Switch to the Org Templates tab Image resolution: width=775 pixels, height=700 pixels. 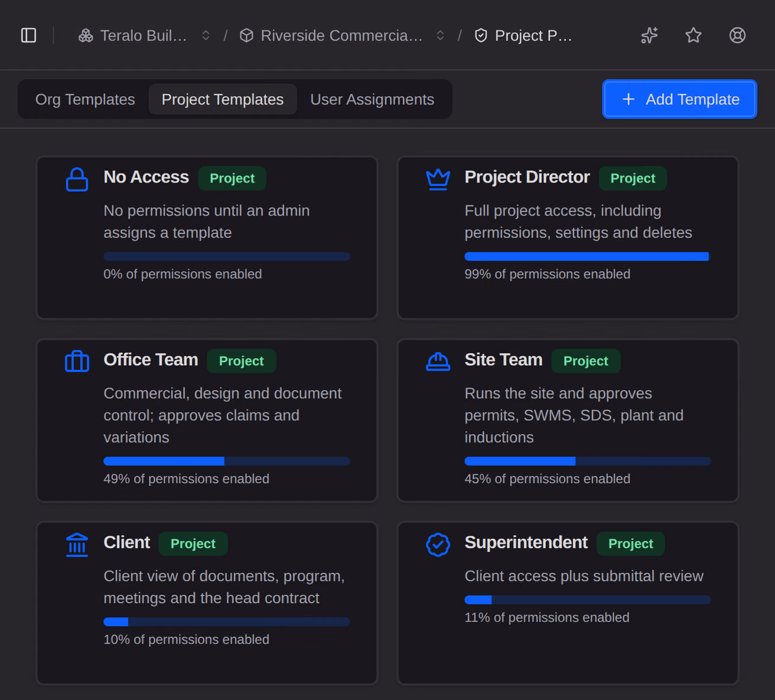point(85,99)
